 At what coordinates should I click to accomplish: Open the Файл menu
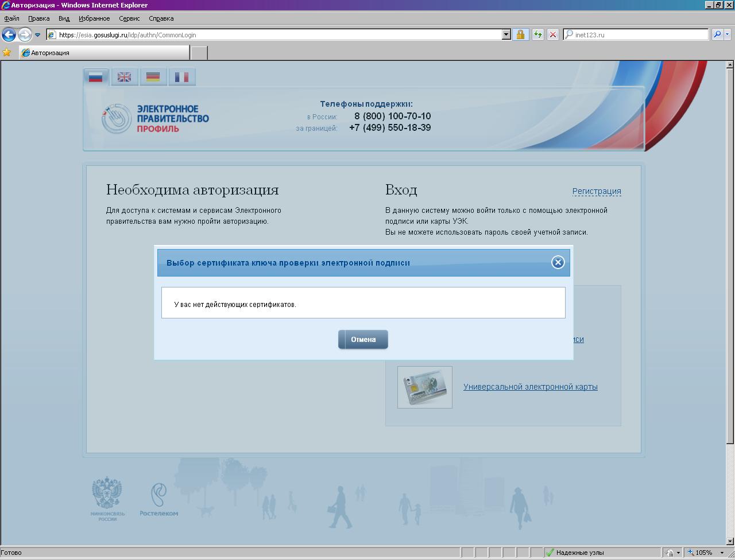(x=11, y=18)
